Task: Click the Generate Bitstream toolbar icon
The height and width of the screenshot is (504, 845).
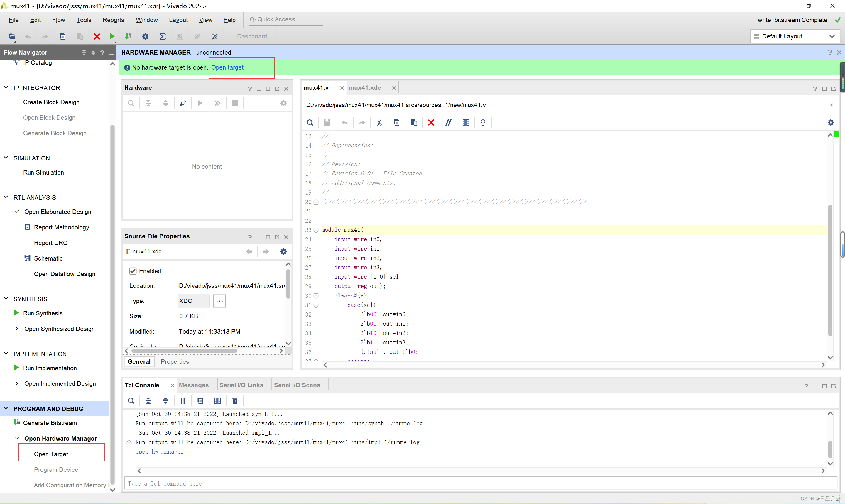Action: tap(129, 36)
